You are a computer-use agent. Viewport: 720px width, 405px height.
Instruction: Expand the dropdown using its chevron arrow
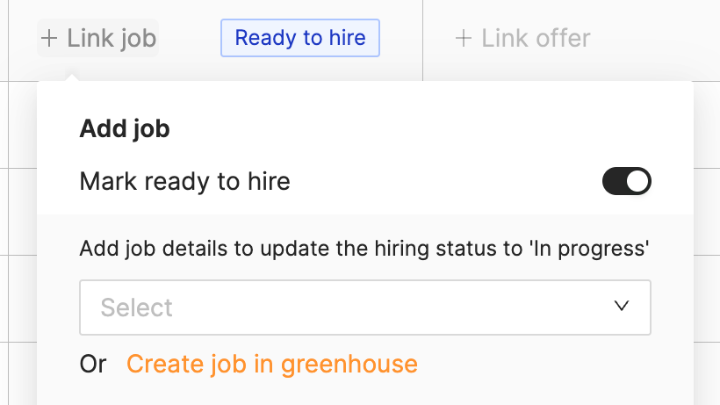coord(621,306)
